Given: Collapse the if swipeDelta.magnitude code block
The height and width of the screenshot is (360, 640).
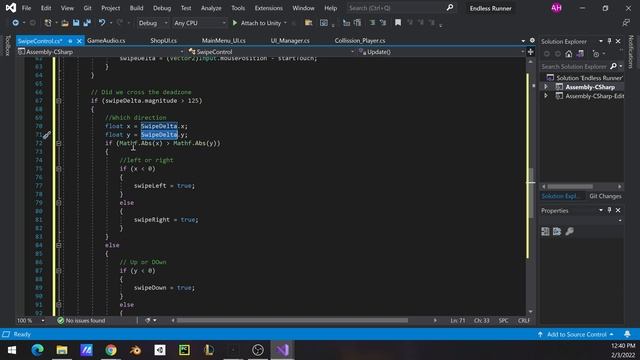Looking at the screenshot, I should [x=59, y=100].
